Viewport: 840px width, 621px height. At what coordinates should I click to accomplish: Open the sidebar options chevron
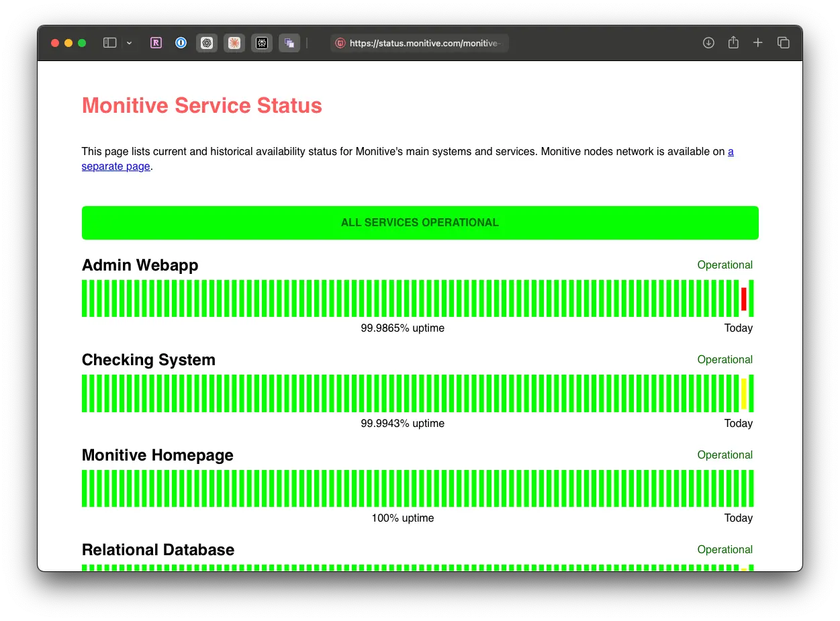(x=129, y=42)
